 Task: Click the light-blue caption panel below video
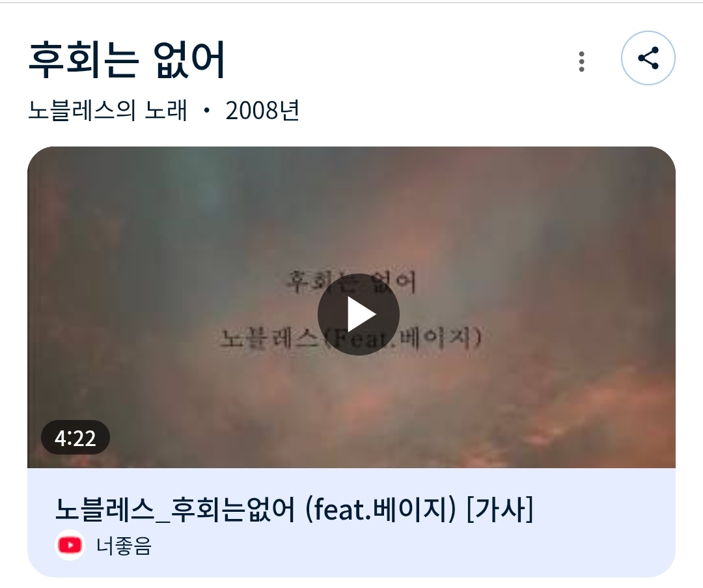(351, 522)
